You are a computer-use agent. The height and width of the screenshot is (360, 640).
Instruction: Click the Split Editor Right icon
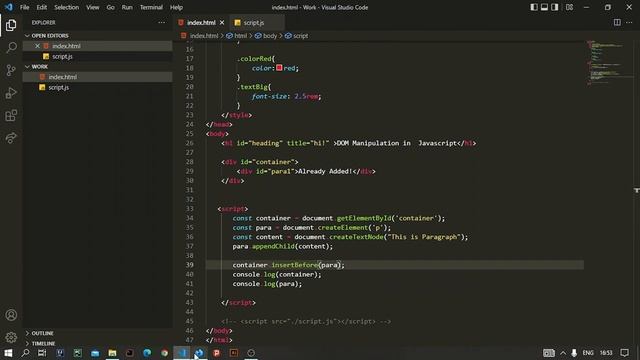click(x=617, y=22)
